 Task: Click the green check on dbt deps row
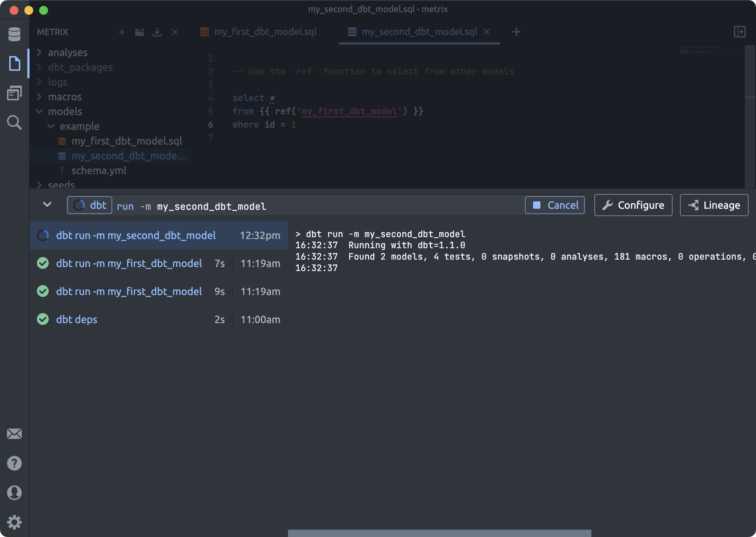tap(43, 319)
